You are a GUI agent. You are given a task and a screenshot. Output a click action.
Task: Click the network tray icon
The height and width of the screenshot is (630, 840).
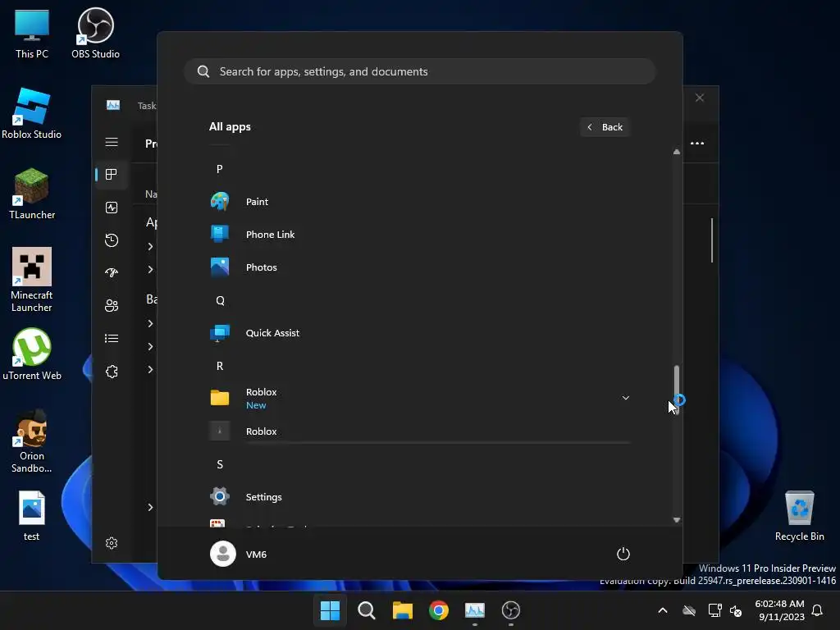714,610
